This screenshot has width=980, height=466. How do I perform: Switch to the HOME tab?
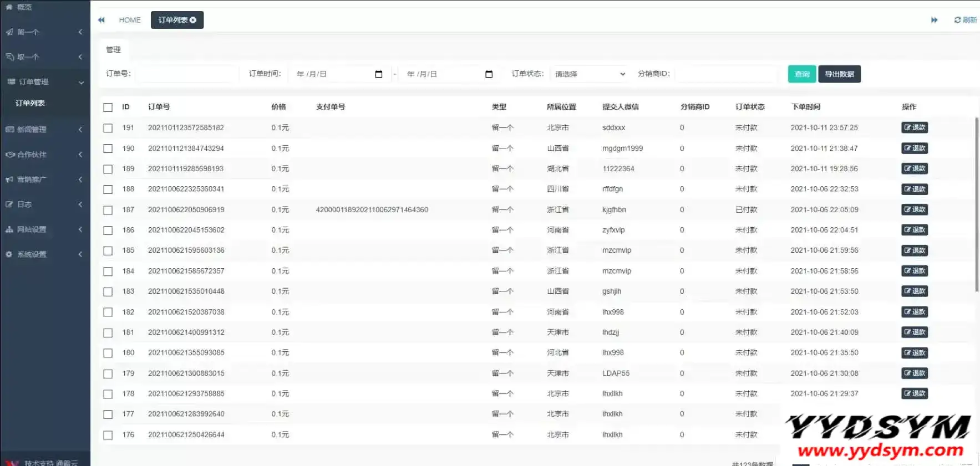coord(130,20)
